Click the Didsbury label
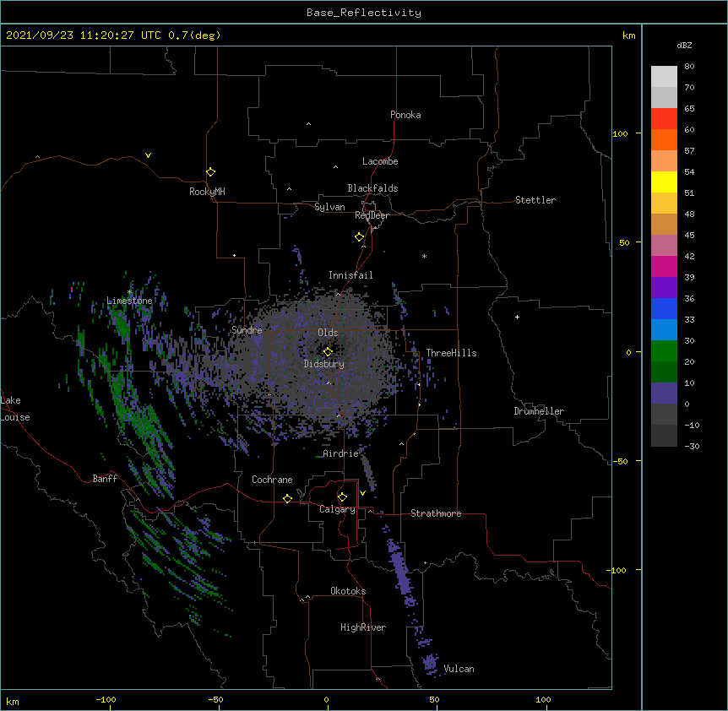Viewport: 728px width, 711px height. (324, 364)
